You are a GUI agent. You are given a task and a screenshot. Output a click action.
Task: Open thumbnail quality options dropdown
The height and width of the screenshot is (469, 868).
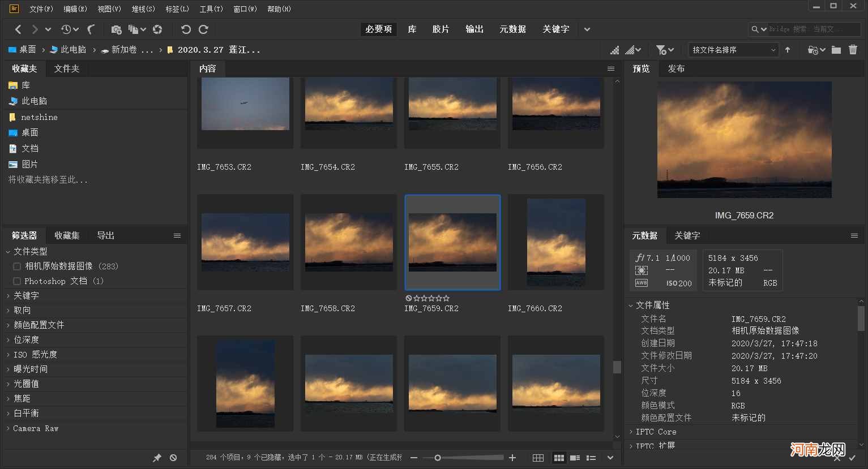633,50
